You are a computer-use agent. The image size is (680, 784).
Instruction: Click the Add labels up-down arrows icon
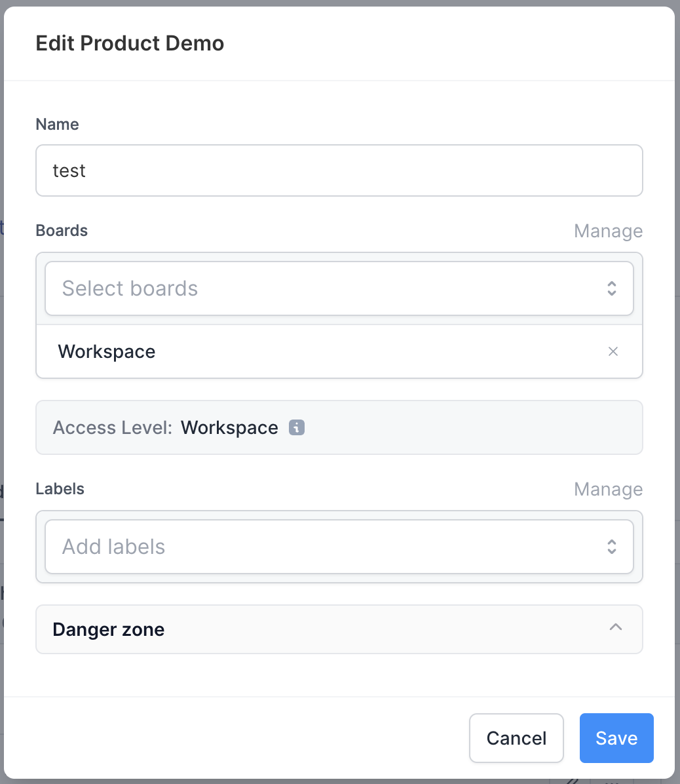(612, 547)
